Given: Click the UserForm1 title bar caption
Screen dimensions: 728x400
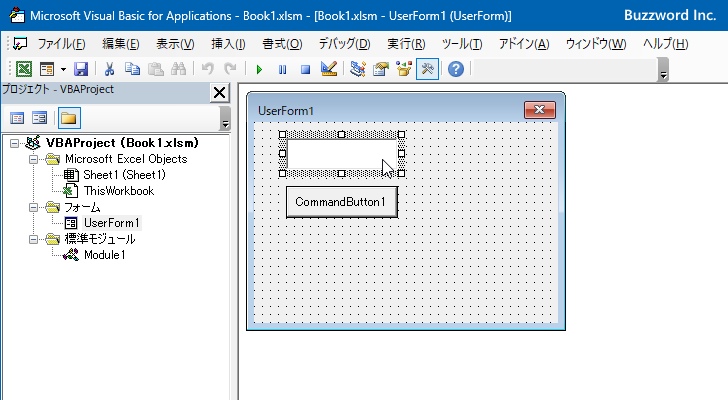Looking at the screenshot, I should pos(286,111).
